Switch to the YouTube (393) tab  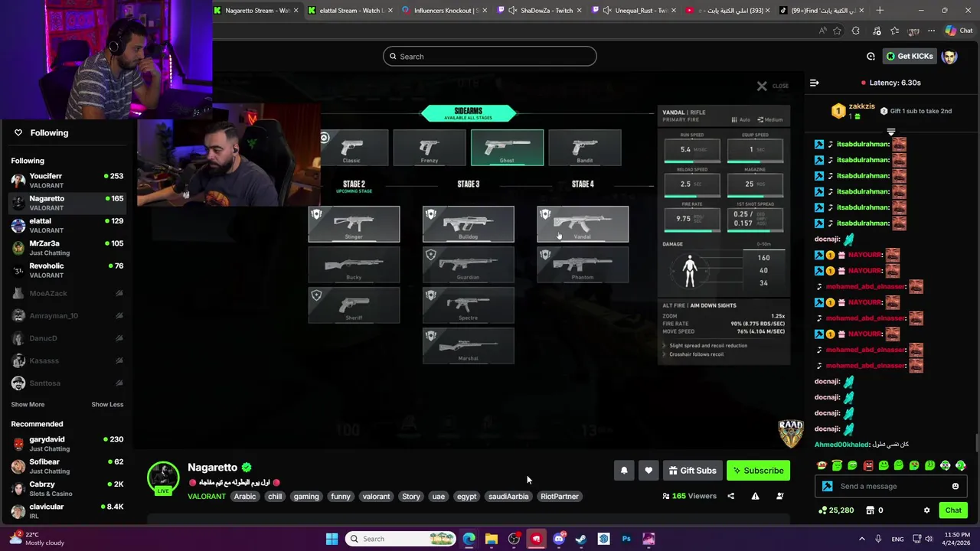pos(727,11)
